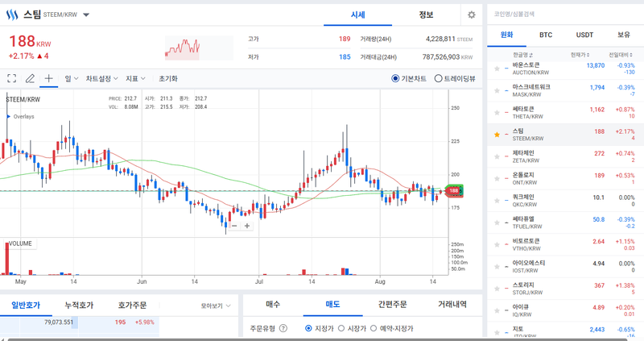
Task: Switch to the 시세 tab
Action: pyautogui.click(x=357, y=15)
